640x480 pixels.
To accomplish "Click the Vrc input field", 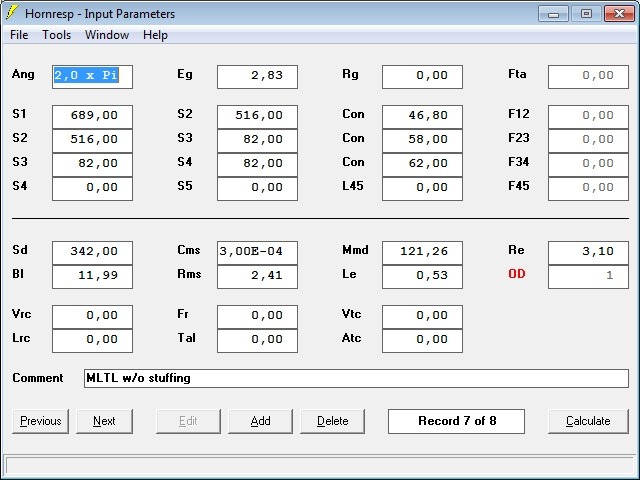I will 92,317.
